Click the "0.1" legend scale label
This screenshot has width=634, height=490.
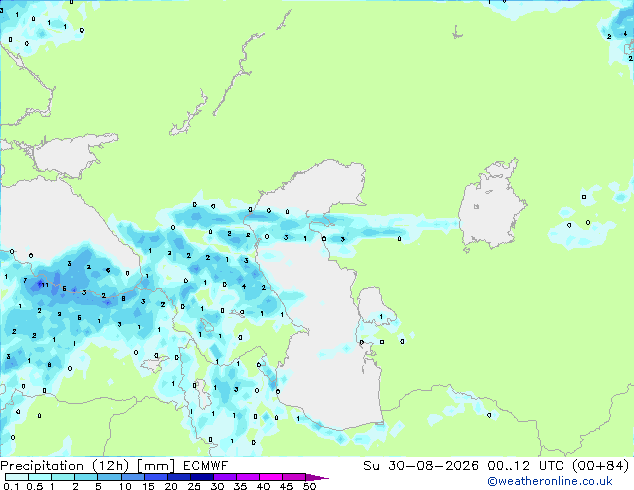(11, 486)
